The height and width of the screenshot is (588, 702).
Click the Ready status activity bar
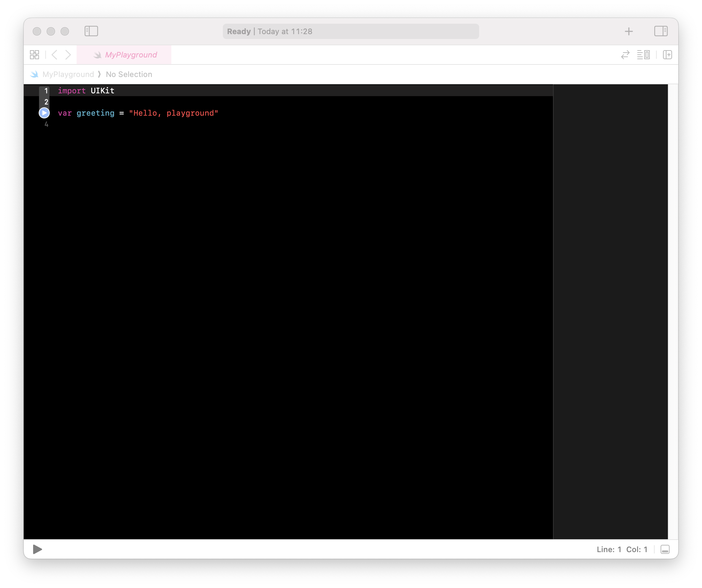351,31
